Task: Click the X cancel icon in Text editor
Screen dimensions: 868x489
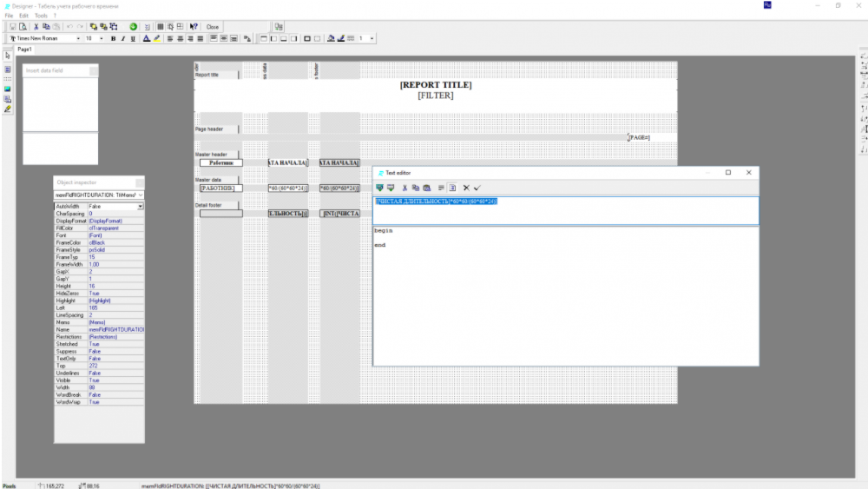Action: [466, 188]
